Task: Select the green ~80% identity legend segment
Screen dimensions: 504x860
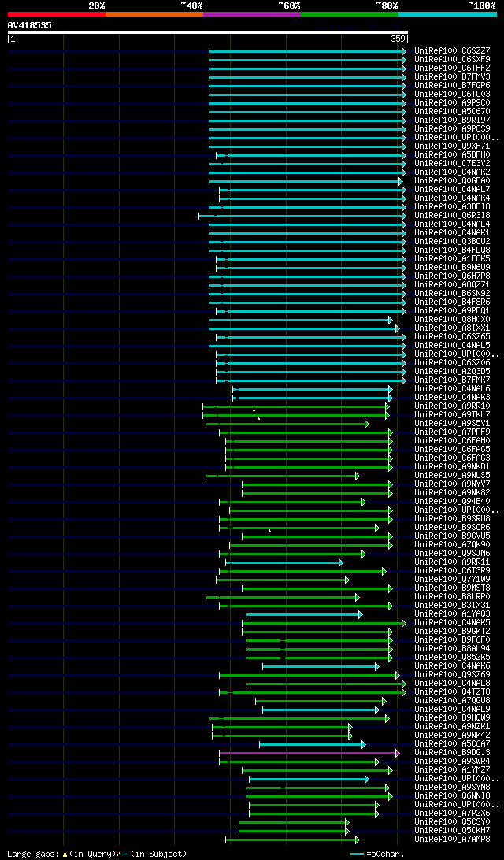Action: pyautogui.click(x=350, y=14)
